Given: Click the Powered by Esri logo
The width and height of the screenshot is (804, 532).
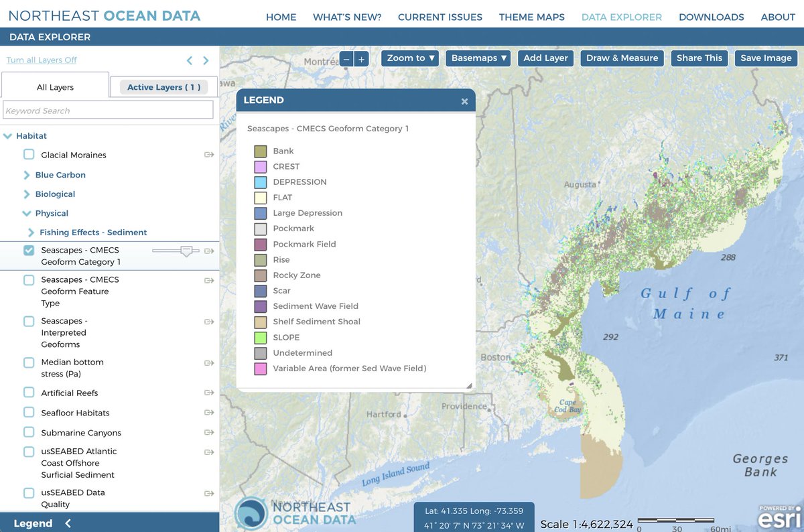Looking at the screenshot, I should (x=780, y=517).
